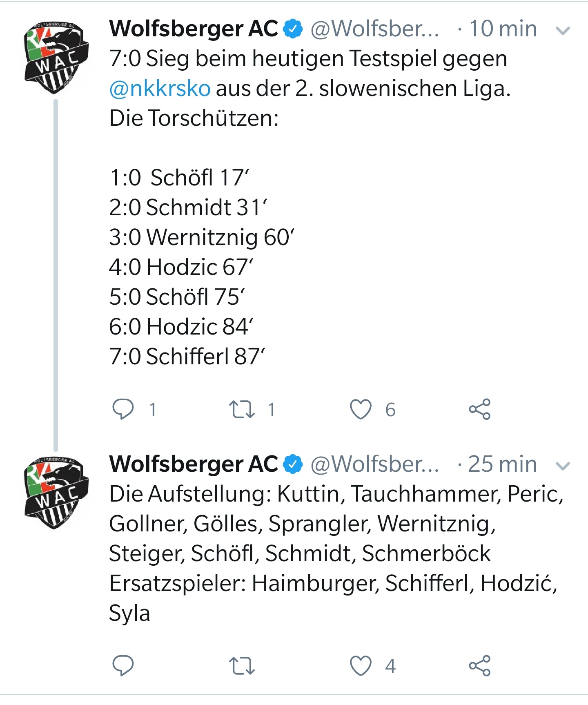Open Wolfsberger AC avatar on top tweet
This screenshot has width=588, height=705.
pos(56,57)
